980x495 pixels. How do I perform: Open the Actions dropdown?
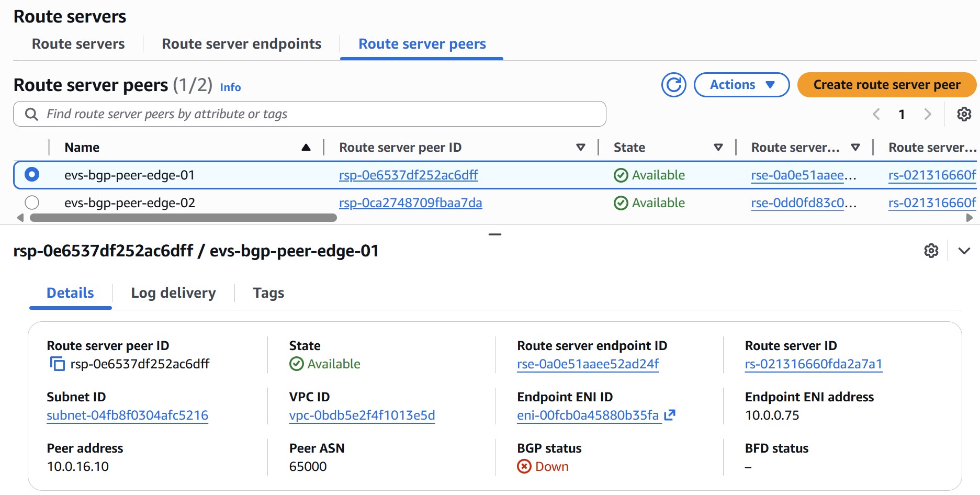(x=741, y=84)
